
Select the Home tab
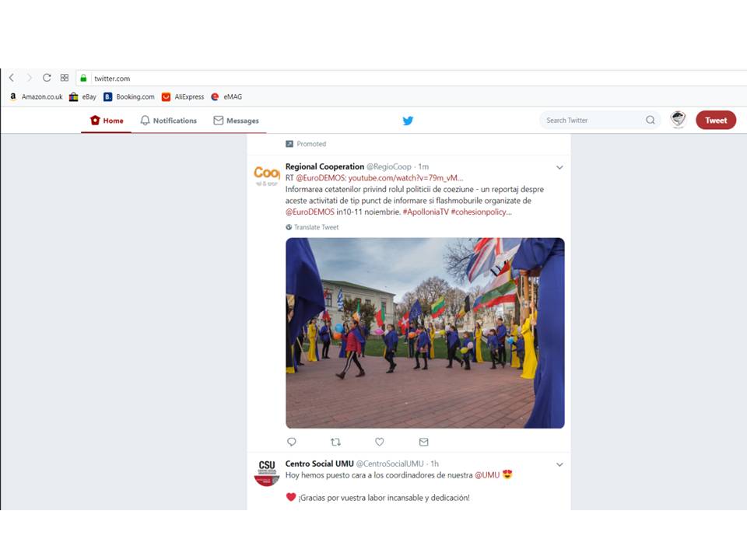[107, 121]
